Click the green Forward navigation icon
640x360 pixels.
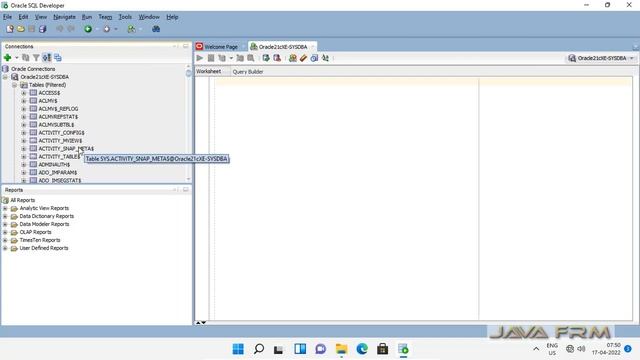pyautogui.click(x=88, y=29)
